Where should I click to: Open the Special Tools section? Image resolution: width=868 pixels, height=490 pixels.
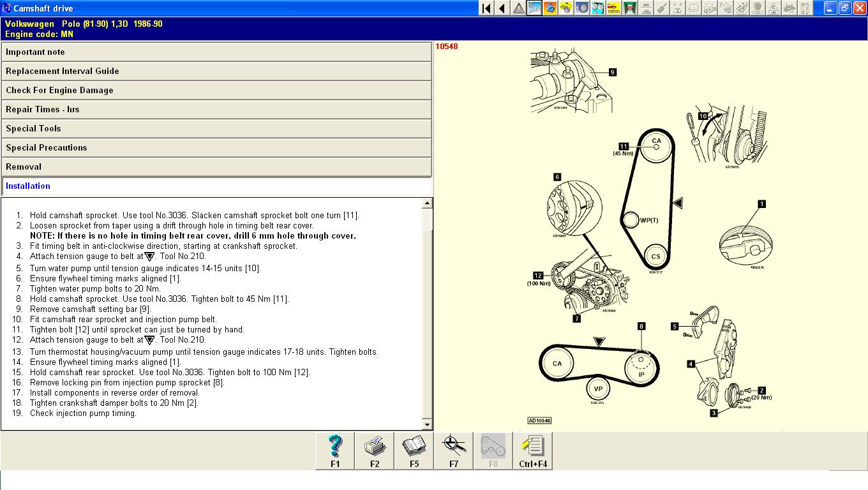[x=216, y=129]
